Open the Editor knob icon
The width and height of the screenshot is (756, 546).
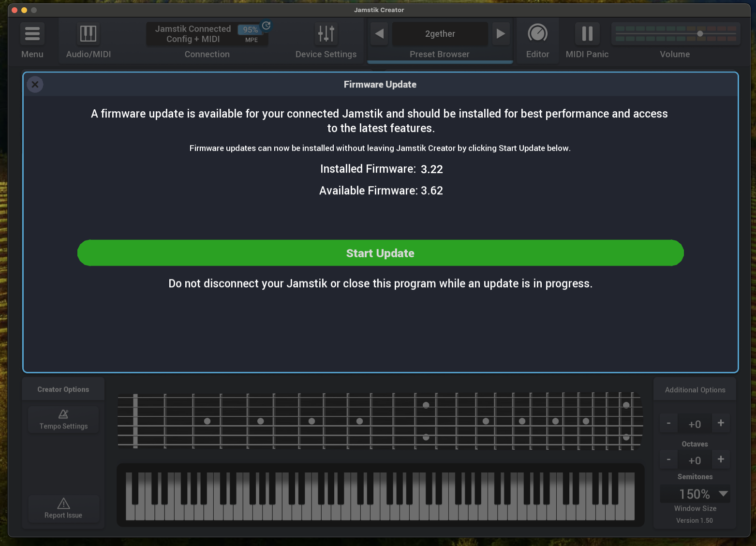[x=537, y=34]
